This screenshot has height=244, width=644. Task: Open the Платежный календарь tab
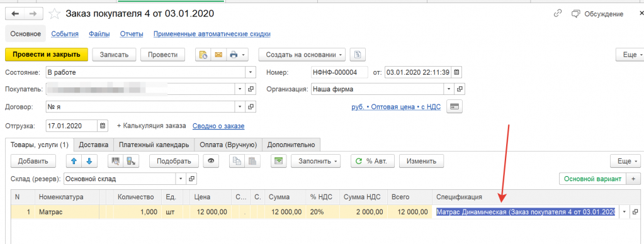click(x=154, y=145)
